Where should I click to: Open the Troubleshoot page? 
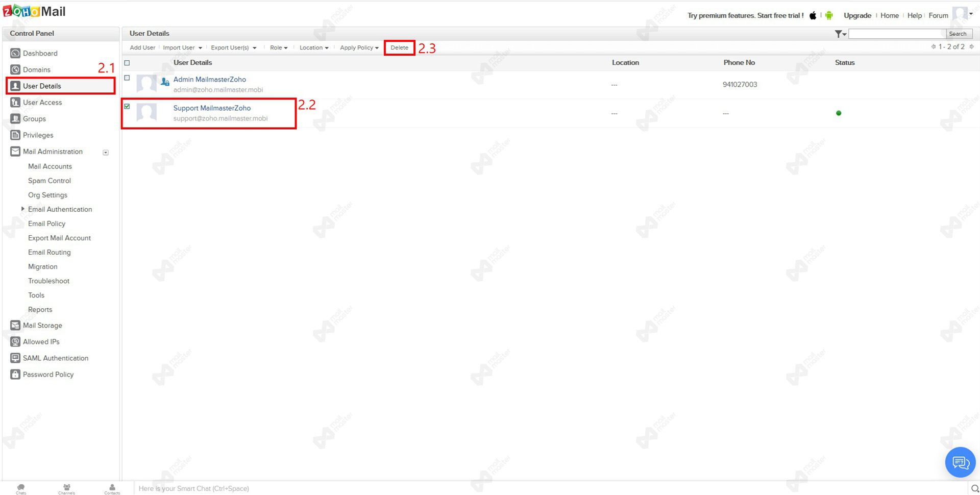point(48,281)
